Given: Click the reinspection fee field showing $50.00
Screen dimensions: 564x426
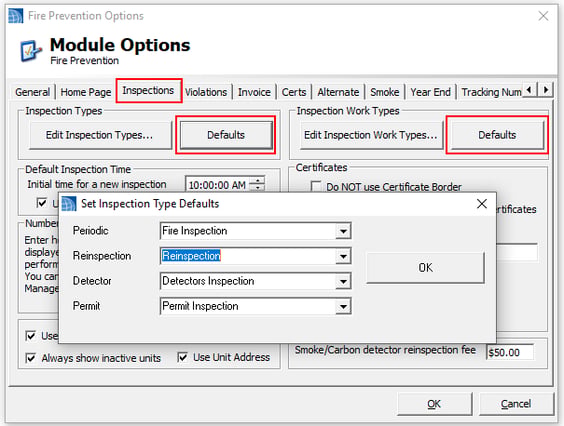Looking at the screenshot, I should [x=510, y=352].
